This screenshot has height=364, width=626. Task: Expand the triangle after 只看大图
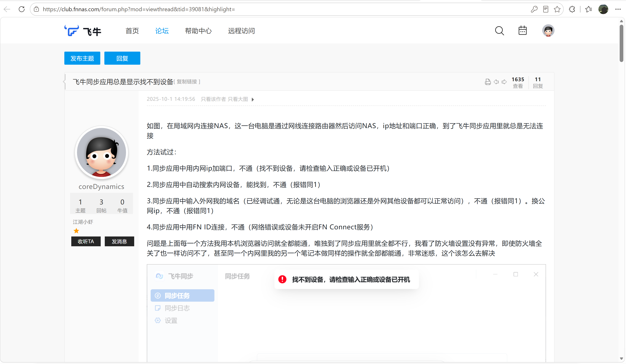click(x=253, y=100)
